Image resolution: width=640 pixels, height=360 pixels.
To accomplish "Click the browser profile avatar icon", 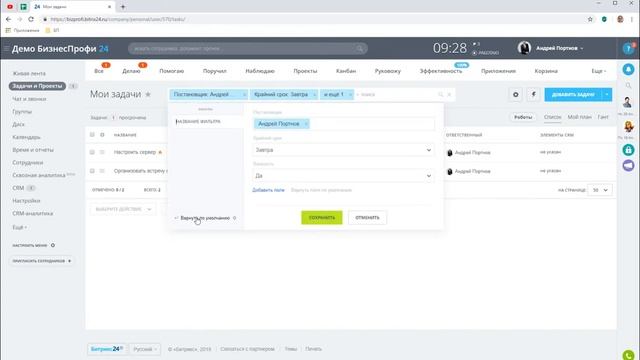I will (x=620, y=19).
